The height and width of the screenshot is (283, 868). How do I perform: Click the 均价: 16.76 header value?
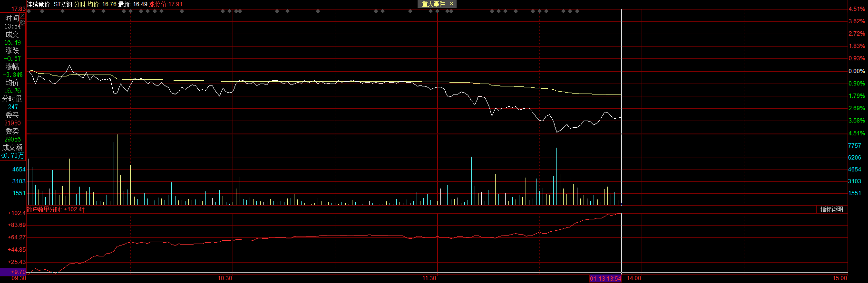point(102,4)
